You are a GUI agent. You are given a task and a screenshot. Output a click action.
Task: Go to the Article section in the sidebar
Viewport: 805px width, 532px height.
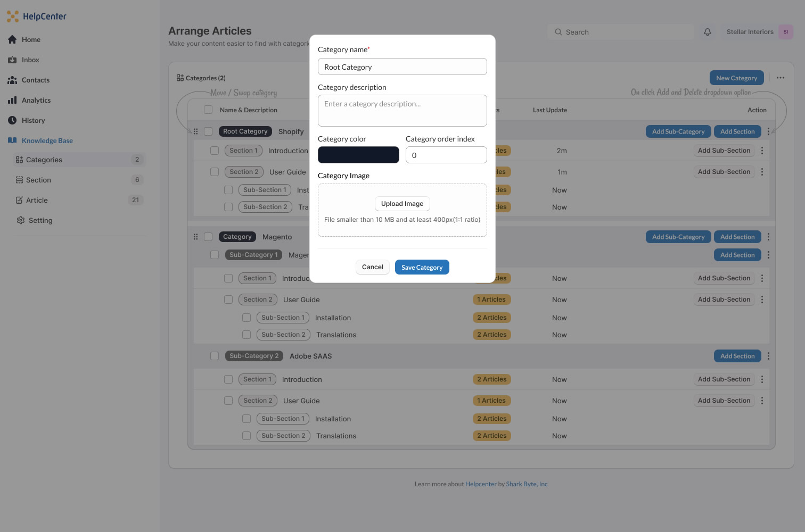point(37,200)
